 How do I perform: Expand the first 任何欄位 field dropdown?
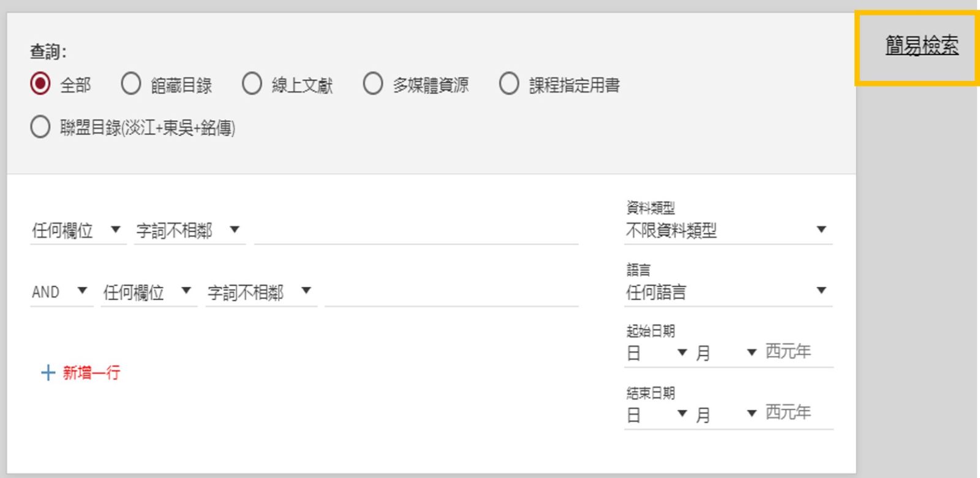click(x=77, y=230)
